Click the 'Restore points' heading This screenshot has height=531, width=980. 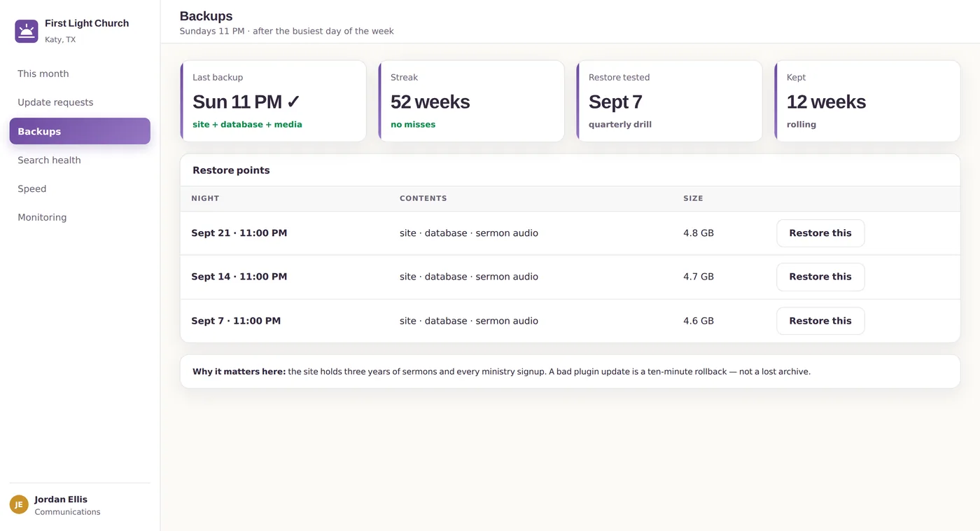click(x=231, y=170)
